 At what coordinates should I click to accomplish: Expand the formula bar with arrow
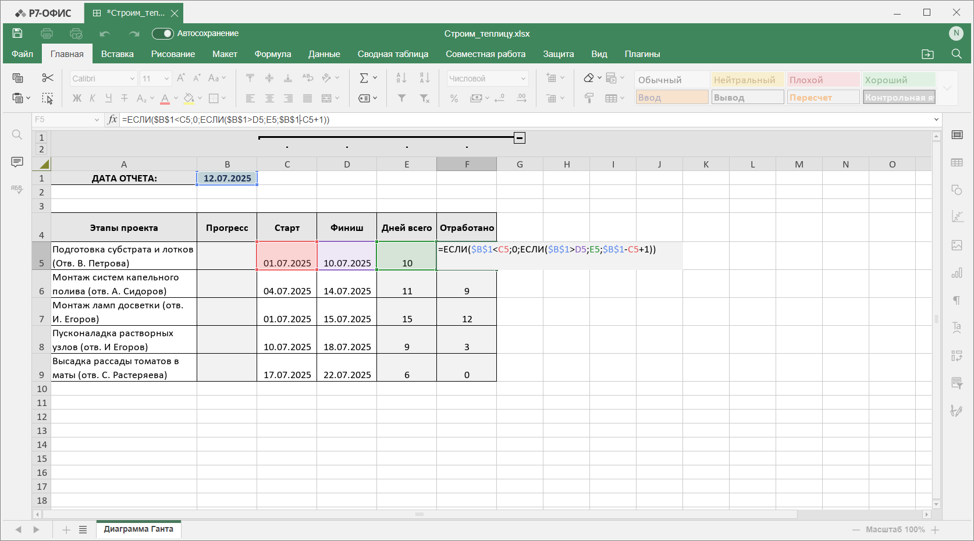[936, 119]
